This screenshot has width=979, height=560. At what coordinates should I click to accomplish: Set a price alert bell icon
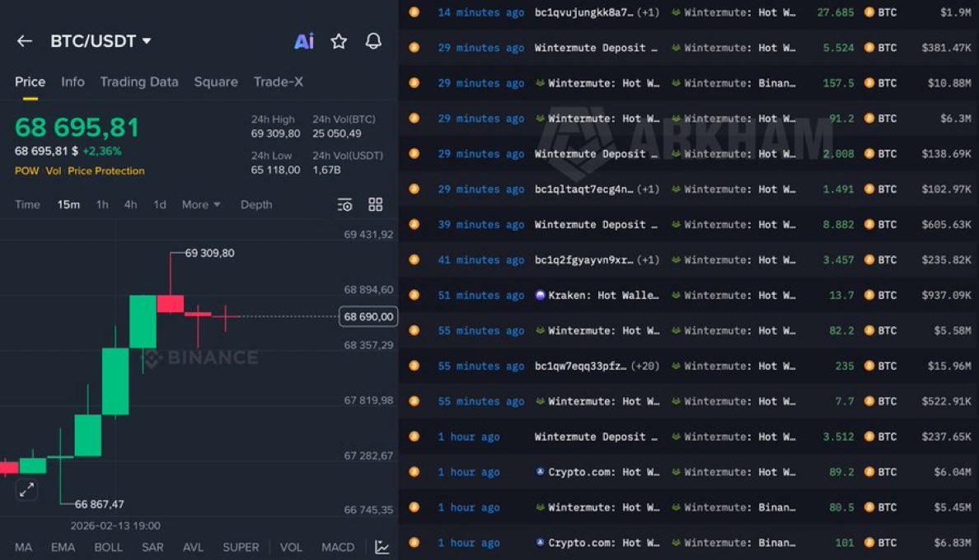tap(373, 41)
